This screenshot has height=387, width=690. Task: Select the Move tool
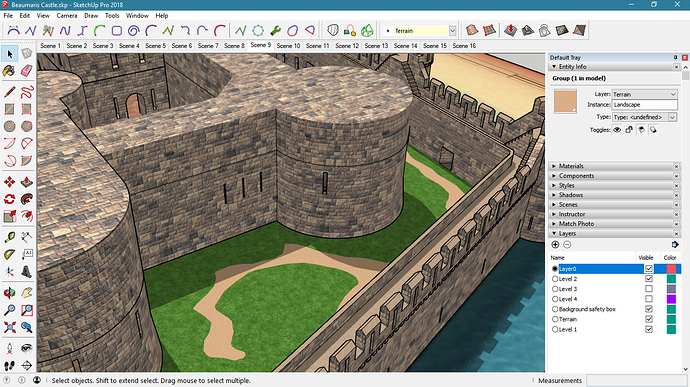coord(9,182)
